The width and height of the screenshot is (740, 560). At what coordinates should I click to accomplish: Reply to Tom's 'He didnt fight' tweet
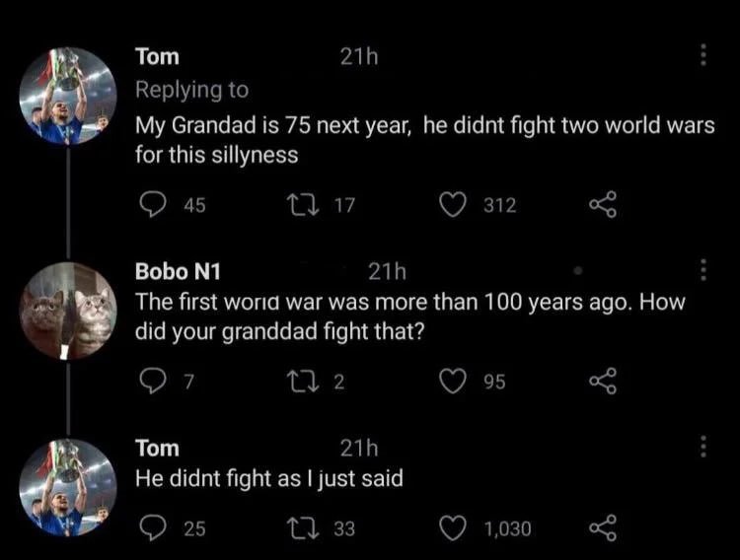click(151, 528)
